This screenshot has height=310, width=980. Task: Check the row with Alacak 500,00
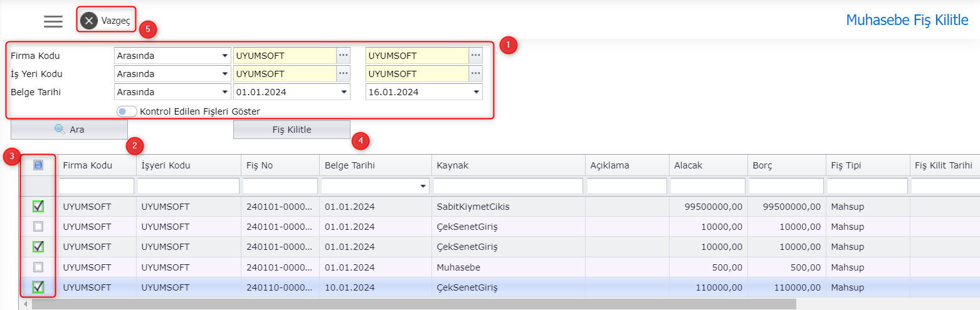[38, 267]
